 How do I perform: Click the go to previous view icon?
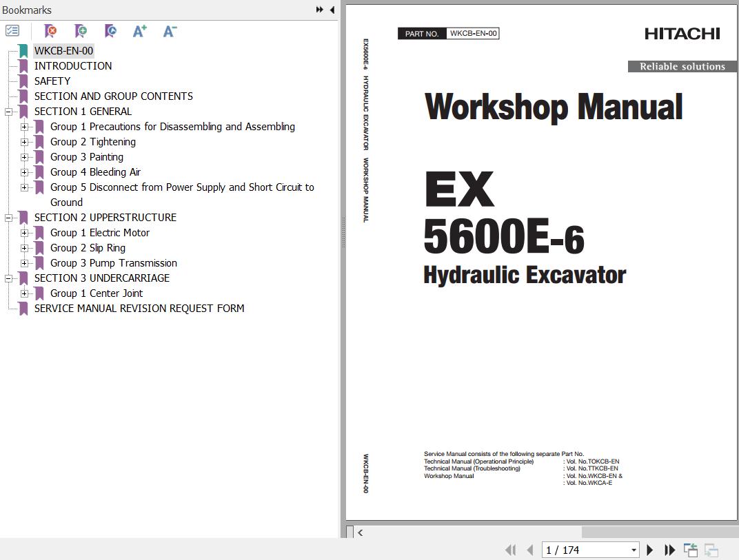coord(691,550)
